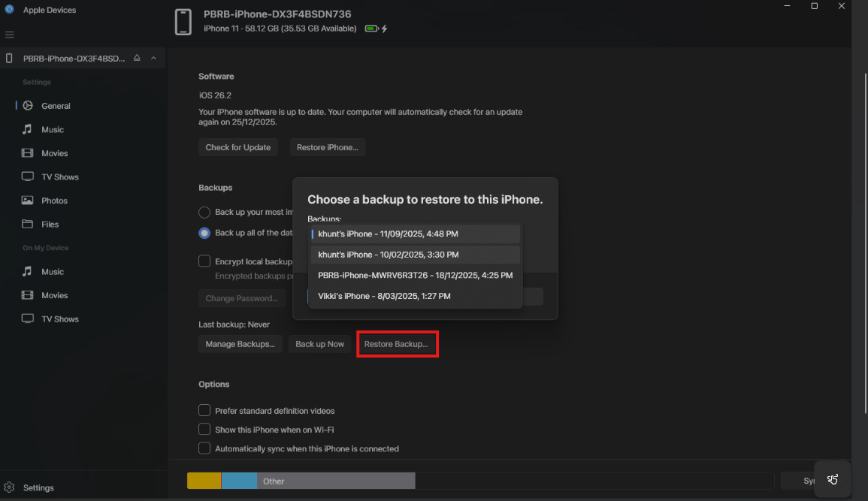Click the Check for Update button

238,147
